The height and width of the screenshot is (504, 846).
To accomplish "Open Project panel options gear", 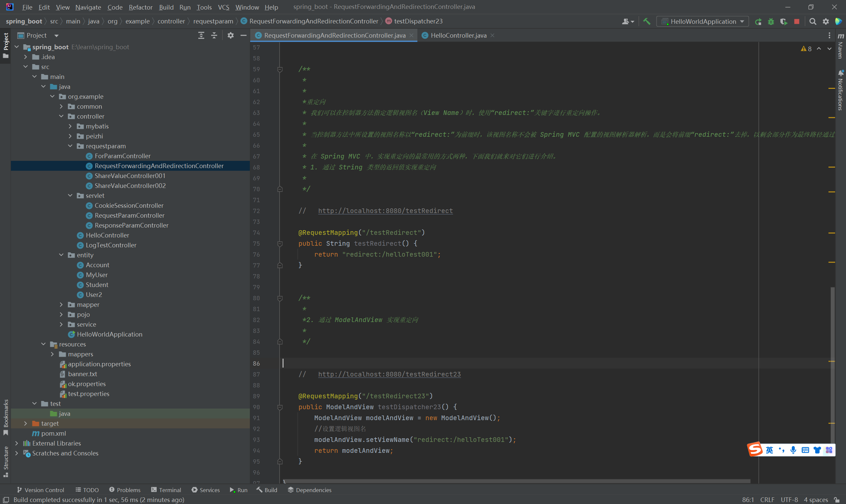I will point(231,35).
